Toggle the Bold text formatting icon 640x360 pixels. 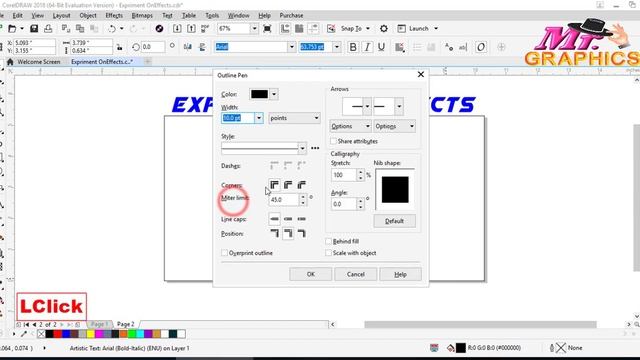coord(353,47)
